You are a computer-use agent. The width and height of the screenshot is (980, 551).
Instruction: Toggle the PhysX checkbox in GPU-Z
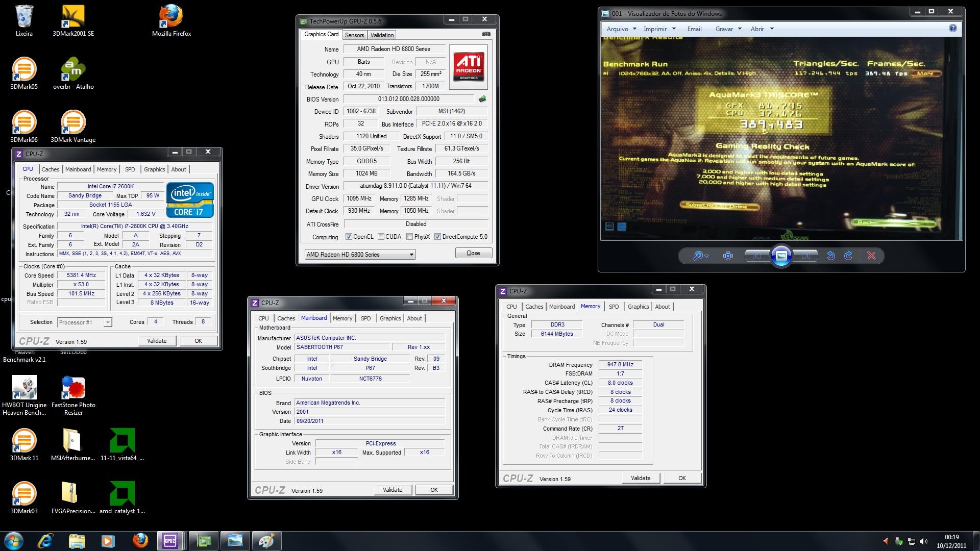(x=409, y=237)
